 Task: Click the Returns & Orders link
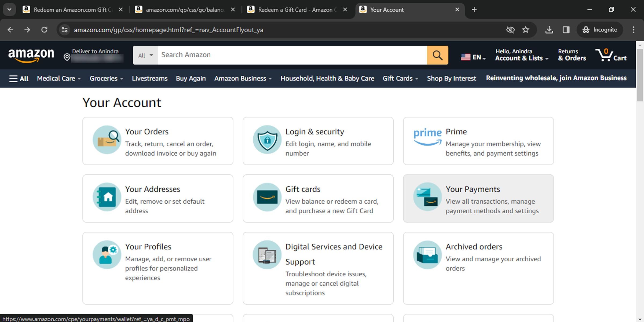pos(572,55)
